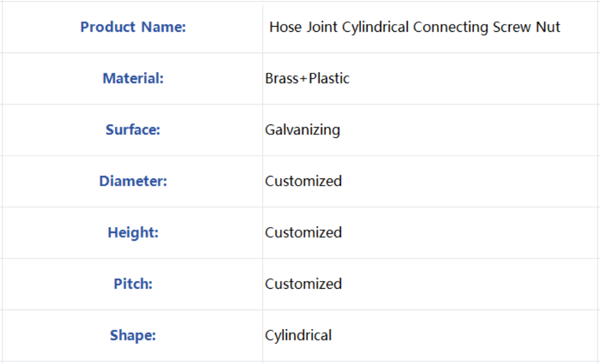Click the word Connecting in product name
Image resolution: width=600 pixels, height=364 pixels.
(x=451, y=27)
